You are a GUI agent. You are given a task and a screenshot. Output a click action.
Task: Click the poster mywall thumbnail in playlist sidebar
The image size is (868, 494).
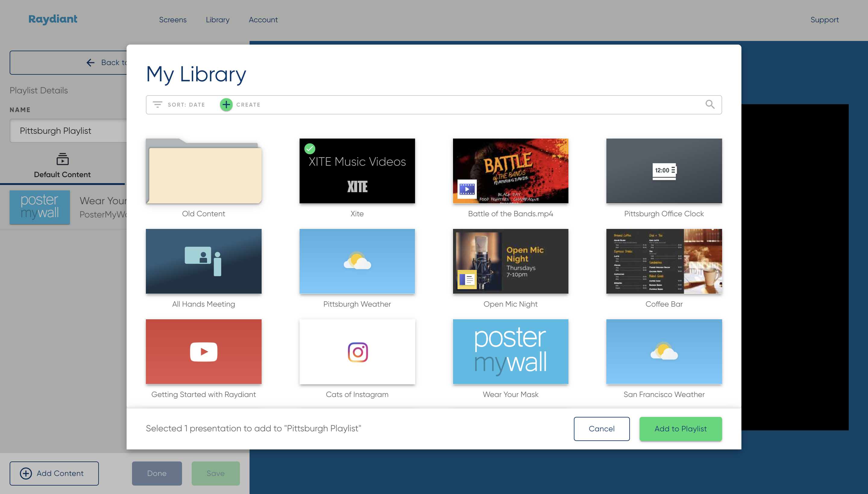tap(40, 207)
